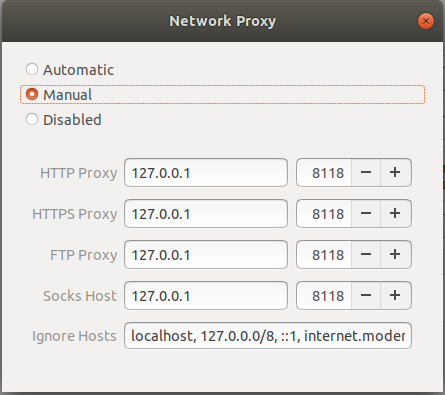This screenshot has width=445, height=395.
Task: Decrease the Socks Host port with minus
Action: 366,296
